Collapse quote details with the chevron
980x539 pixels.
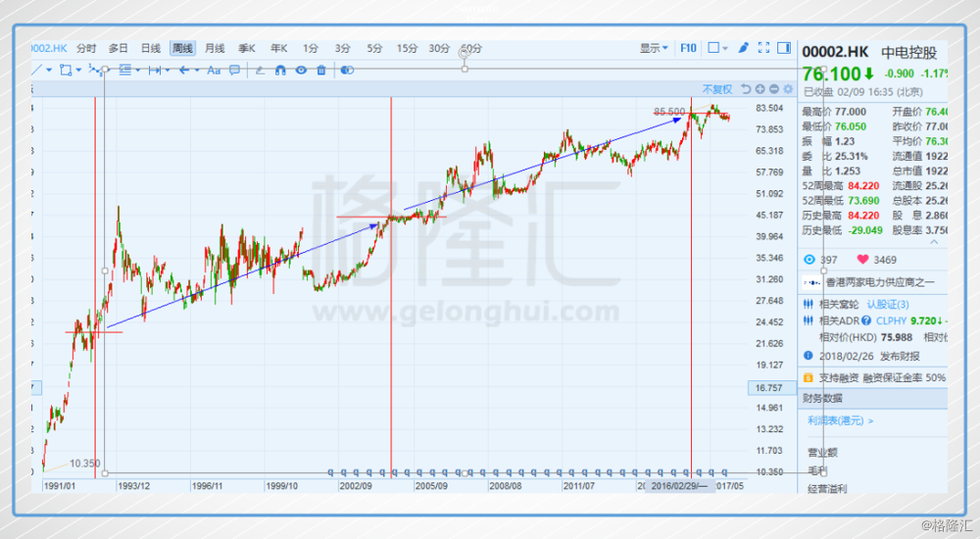point(934,242)
